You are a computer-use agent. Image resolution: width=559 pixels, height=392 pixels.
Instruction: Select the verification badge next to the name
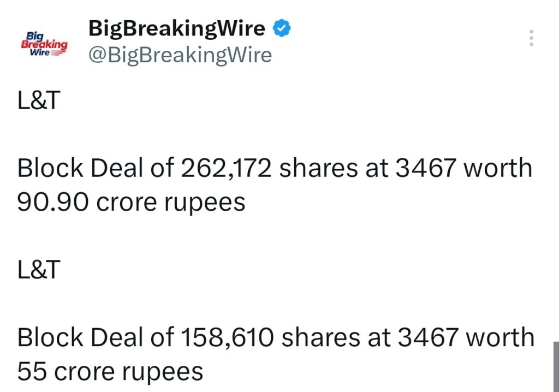point(282,28)
